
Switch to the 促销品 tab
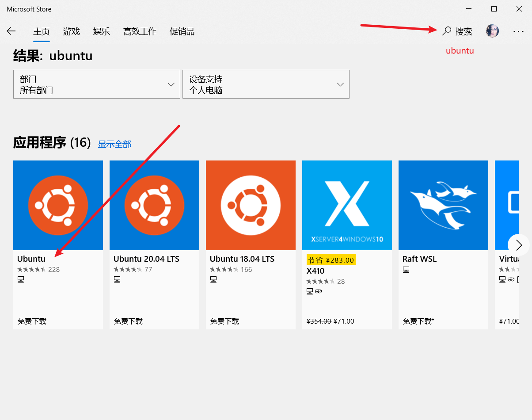(x=182, y=31)
